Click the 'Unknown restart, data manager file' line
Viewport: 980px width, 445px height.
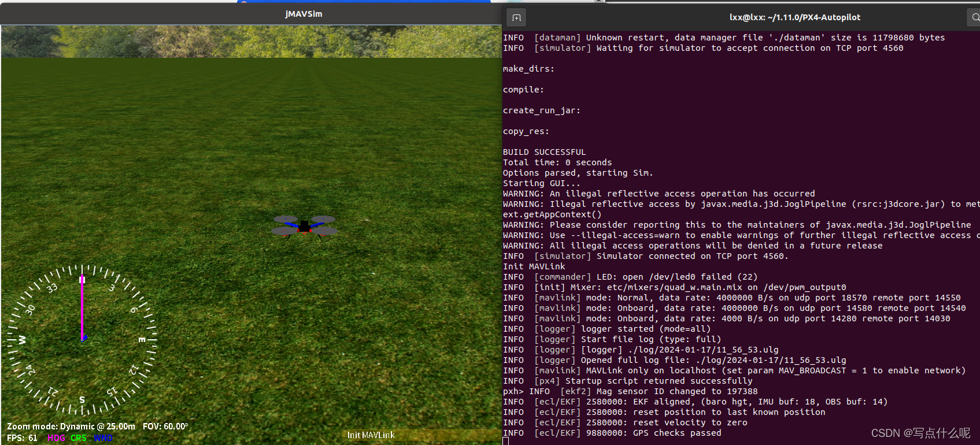tap(724, 38)
